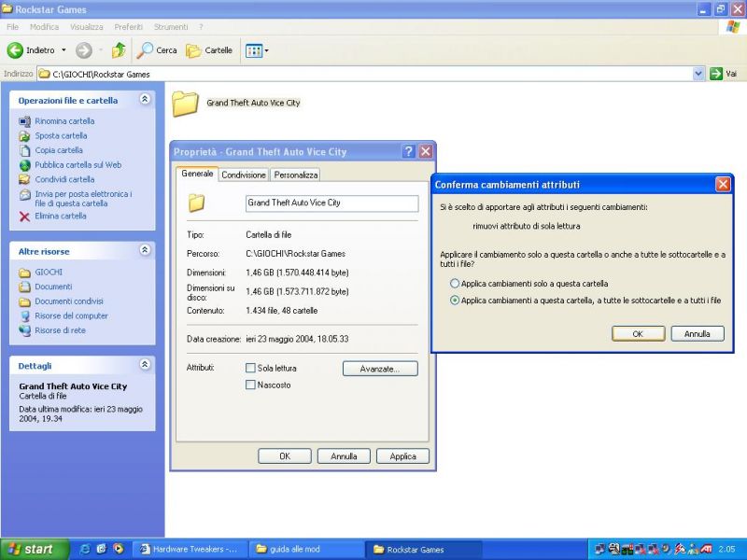This screenshot has height=560, width=747.
Task: Click OK in the Proprietà dialog
Action: click(x=285, y=456)
